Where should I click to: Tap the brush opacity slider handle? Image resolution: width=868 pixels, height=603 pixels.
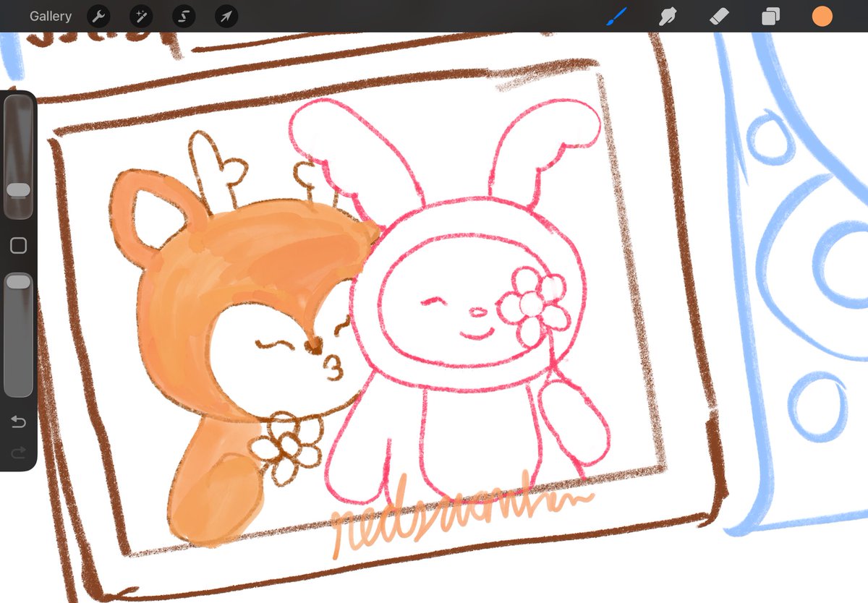click(x=18, y=281)
